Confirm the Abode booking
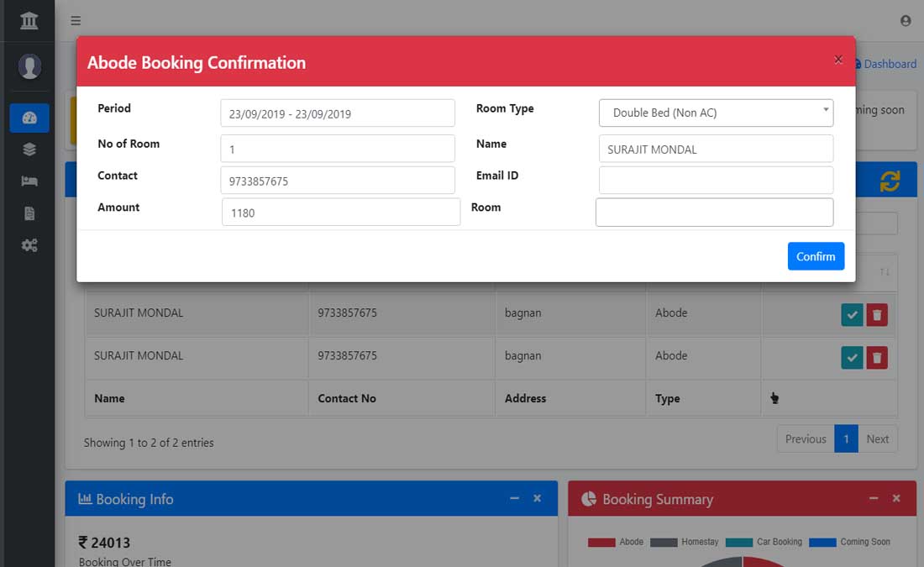The image size is (924, 567). coord(815,256)
